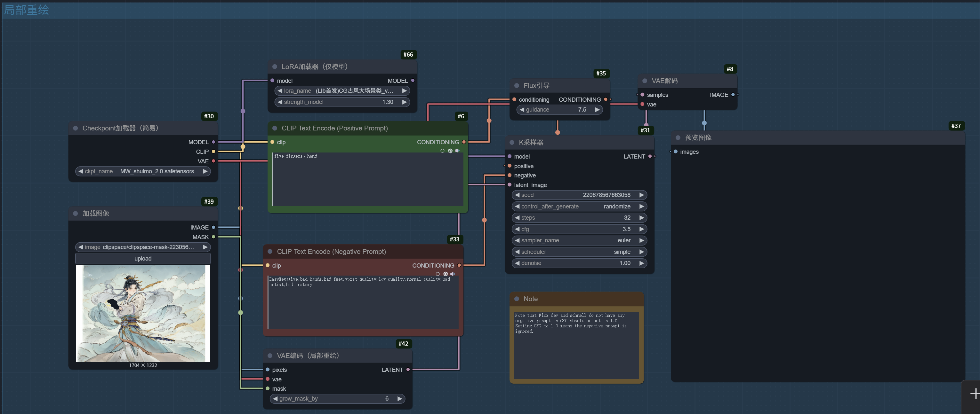
Task: Open the lora_name selection dropdown
Action: [x=341, y=91]
